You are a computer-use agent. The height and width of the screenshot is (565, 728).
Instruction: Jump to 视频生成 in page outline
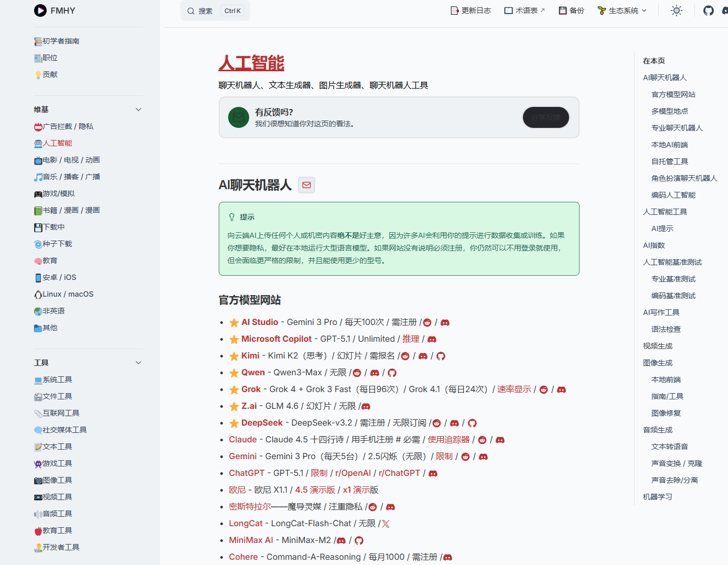(658, 346)
